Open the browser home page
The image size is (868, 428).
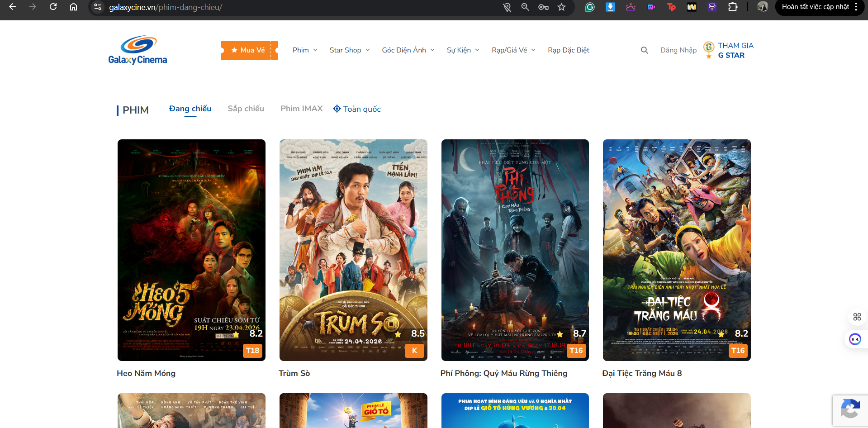(x=73, y=7)
